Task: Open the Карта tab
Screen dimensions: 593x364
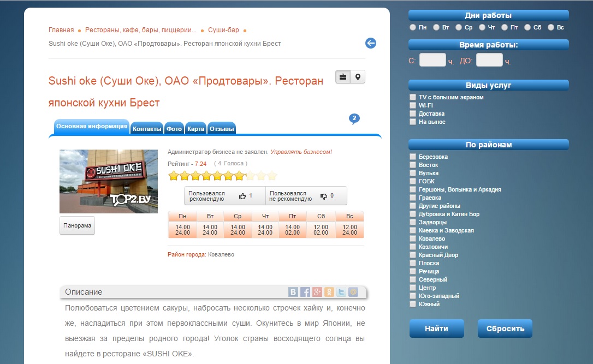Action: (x=196, y=128)
